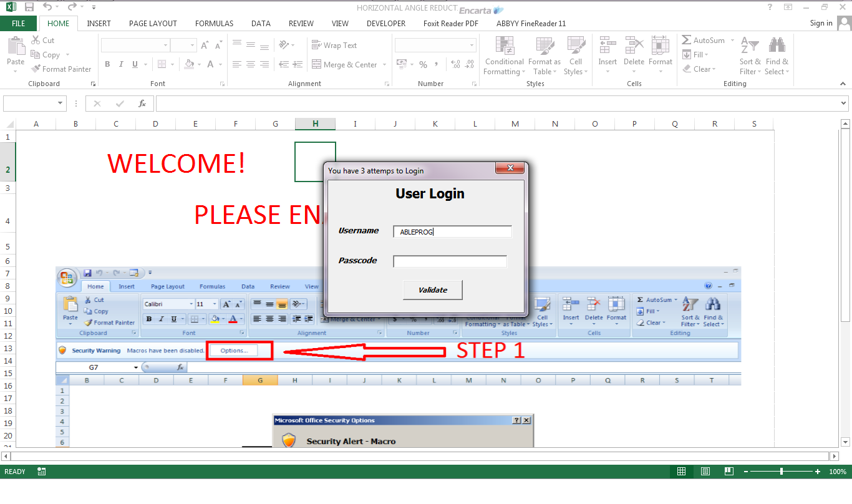The width and height of the screenshot is (852, 504).
Task: Click the Sign in link
Action: (821, 23)
